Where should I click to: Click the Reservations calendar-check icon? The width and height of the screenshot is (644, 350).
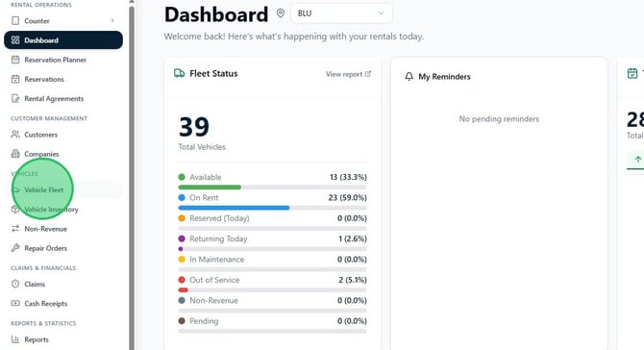click(15, 79)
